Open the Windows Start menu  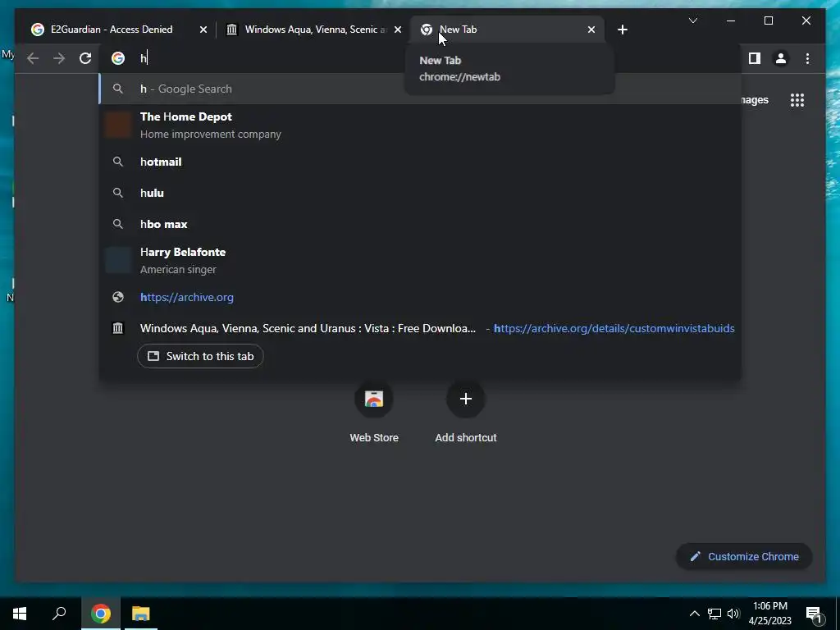tap(20, 614)
